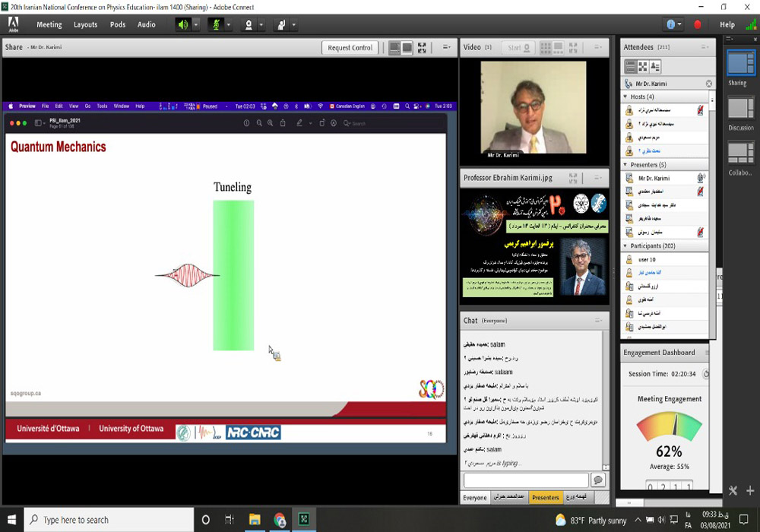This screenshot has width=760, height=532.
Task: Click the Help link in top bar
Action: tap(727, 24)
